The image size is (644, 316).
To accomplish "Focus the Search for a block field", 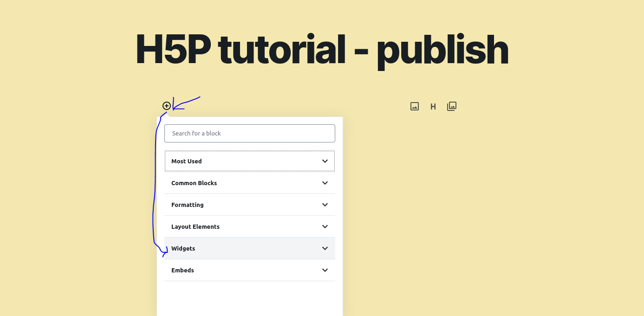I will click(250, 133).
